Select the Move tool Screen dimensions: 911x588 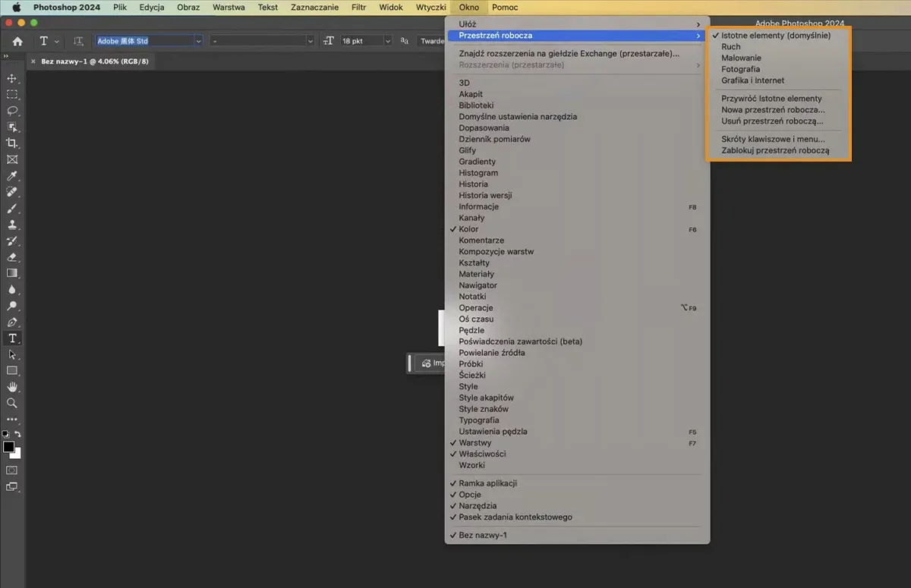click(12, 78)
